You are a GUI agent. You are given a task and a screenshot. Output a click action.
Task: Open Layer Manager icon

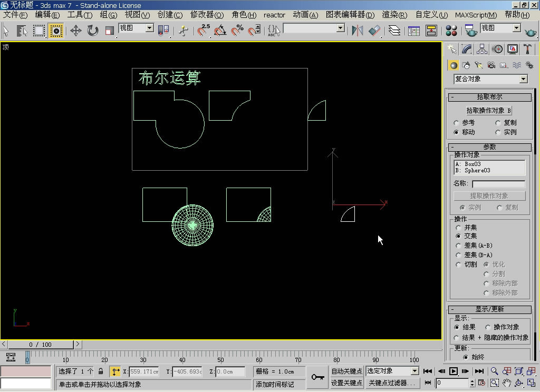[x=394, y=31]
